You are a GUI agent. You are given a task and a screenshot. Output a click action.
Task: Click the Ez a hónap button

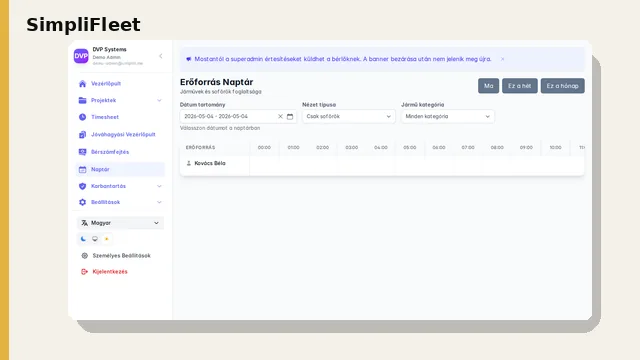tap(562, 86)
